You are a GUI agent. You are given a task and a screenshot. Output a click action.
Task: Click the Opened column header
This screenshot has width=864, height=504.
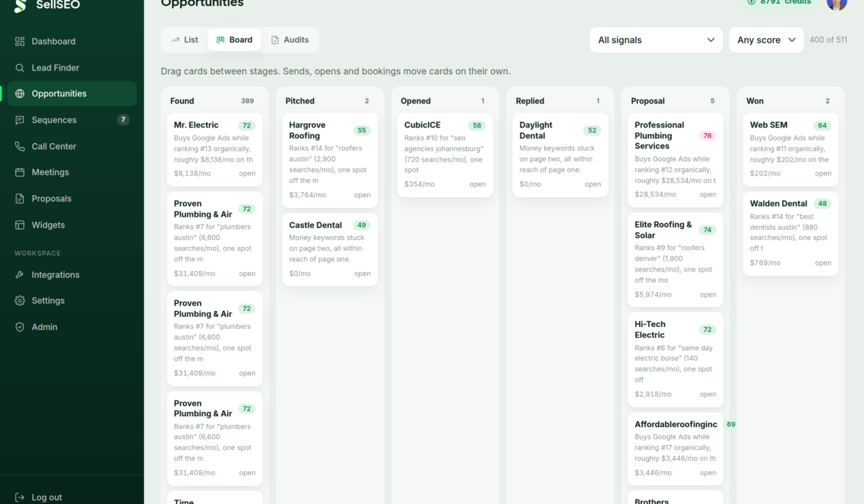(x=415, y=102)
